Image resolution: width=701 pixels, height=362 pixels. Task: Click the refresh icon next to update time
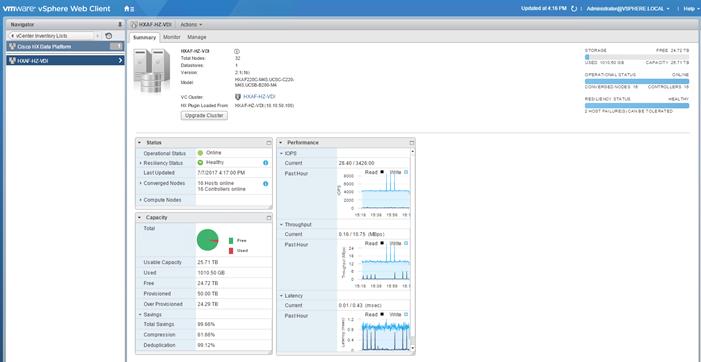[574, 8]
